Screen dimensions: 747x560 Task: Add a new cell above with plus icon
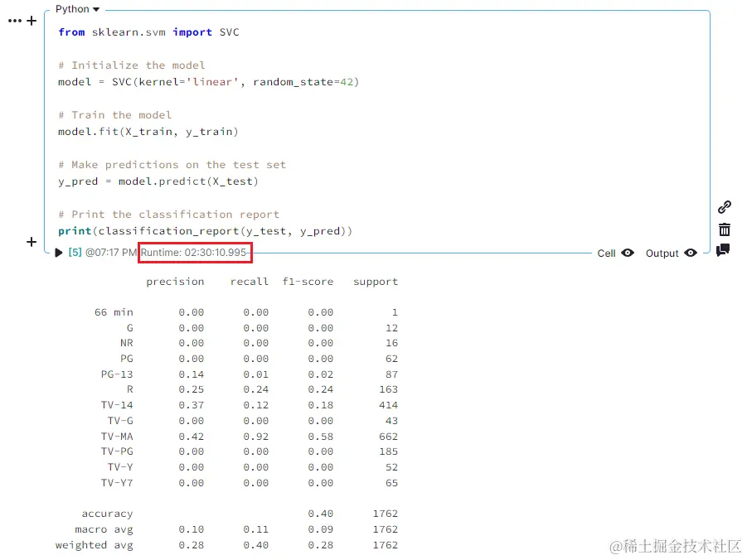coord(32,21)
